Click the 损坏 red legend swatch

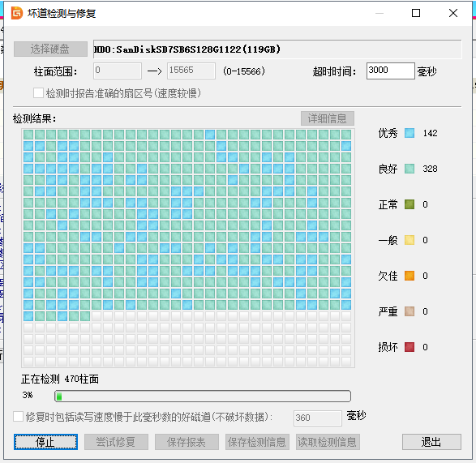tap(410, 347)
